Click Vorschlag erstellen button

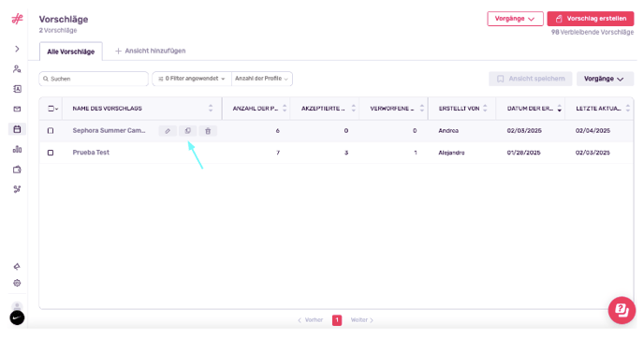pos(591,19)
